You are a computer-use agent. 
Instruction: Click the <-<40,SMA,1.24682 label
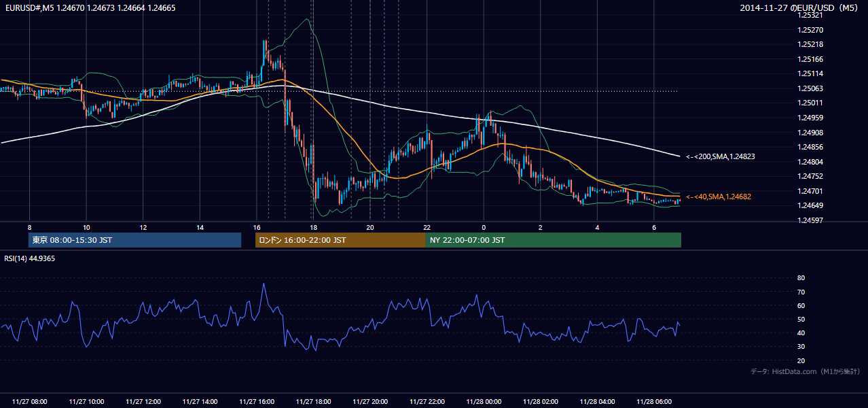[x=718, y=197]
